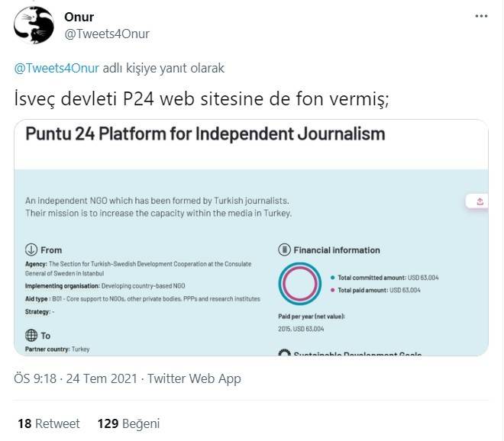Click the globe icon beside To
This screenshot has height=441, width=504.
(32, 335)
